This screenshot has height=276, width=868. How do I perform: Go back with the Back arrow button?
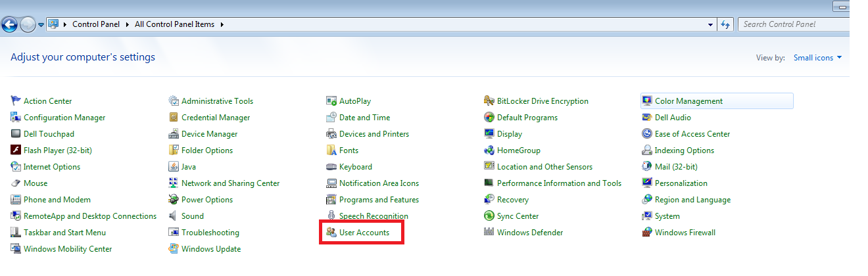pos(9,25)
